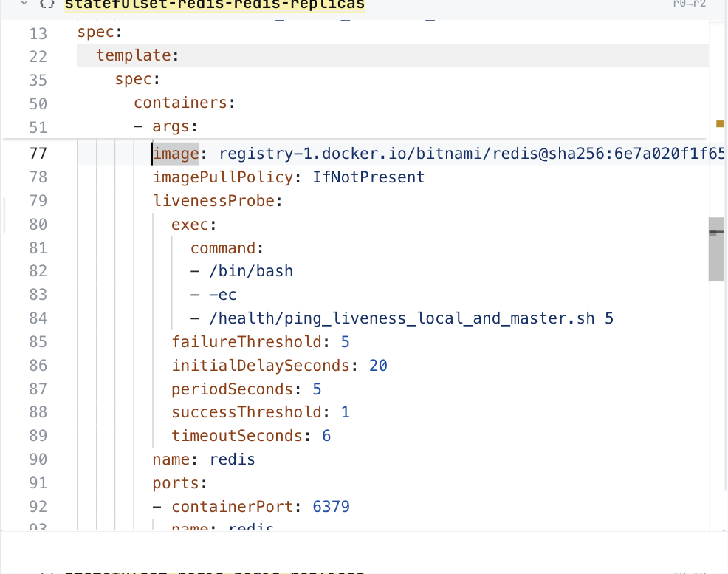Jump to sticky line 35 'spec:'
The height and width of the screenshot is (574, 728).
pos(137,79)
